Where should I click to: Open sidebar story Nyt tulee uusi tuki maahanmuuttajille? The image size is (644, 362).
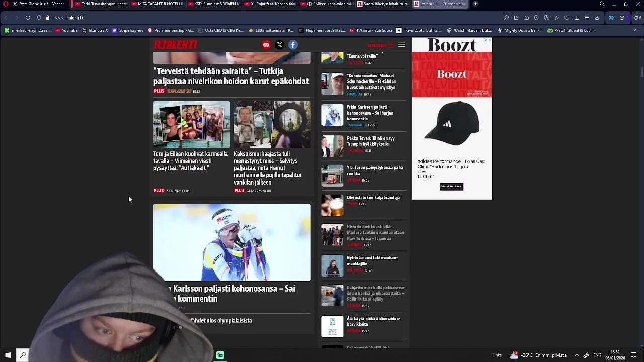(372, 261)
